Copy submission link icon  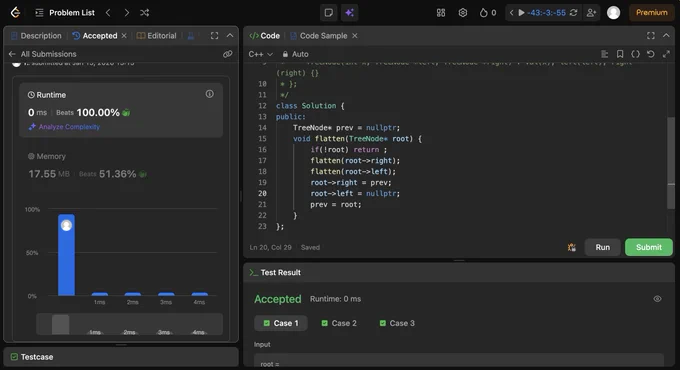coord(227,54)
